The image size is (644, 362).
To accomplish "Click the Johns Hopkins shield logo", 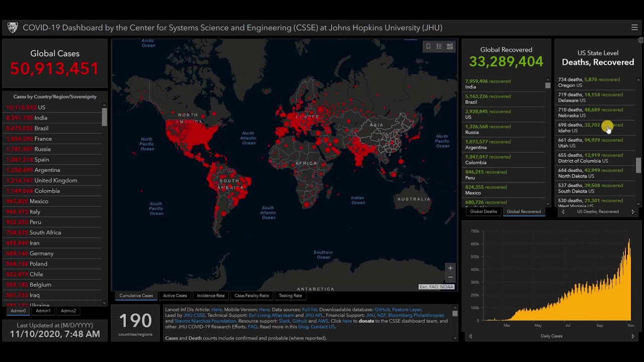I will (x=13, y=28).
